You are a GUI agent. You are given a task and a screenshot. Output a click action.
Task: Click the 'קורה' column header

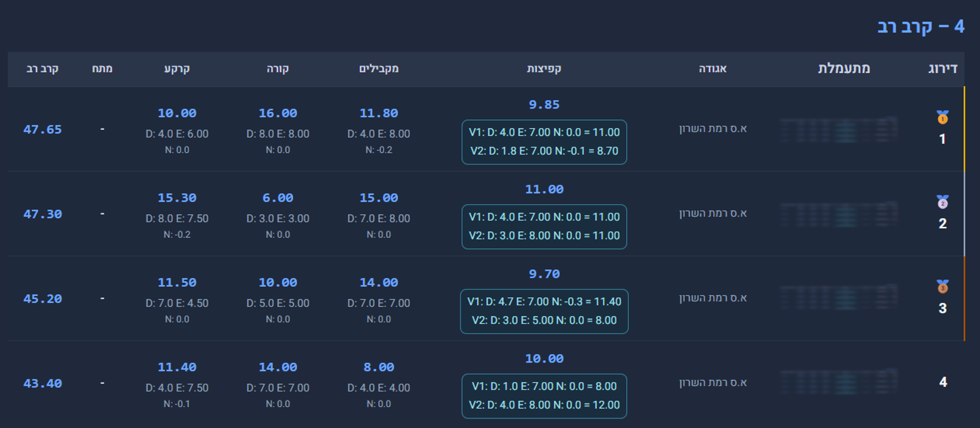tap(278, 68)
